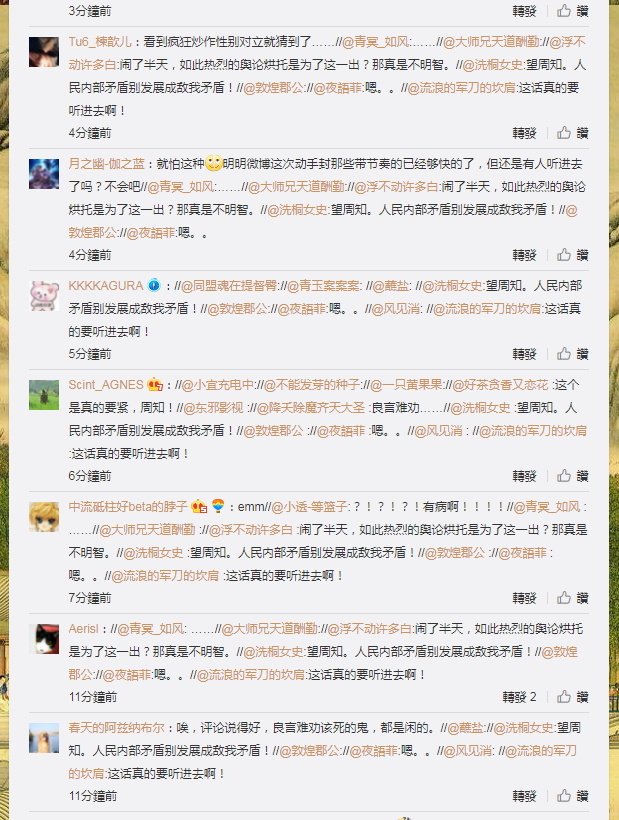Click 轉發 2 on Aerisl's post
619x820 pixels.
[x=519, y=697]
